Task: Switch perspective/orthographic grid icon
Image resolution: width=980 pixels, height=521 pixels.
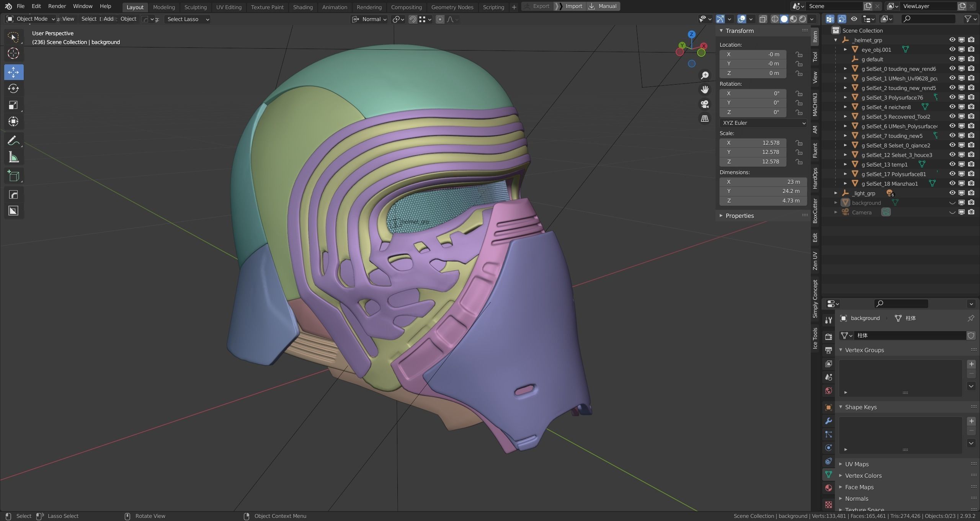Action: (x=705, y=119)
